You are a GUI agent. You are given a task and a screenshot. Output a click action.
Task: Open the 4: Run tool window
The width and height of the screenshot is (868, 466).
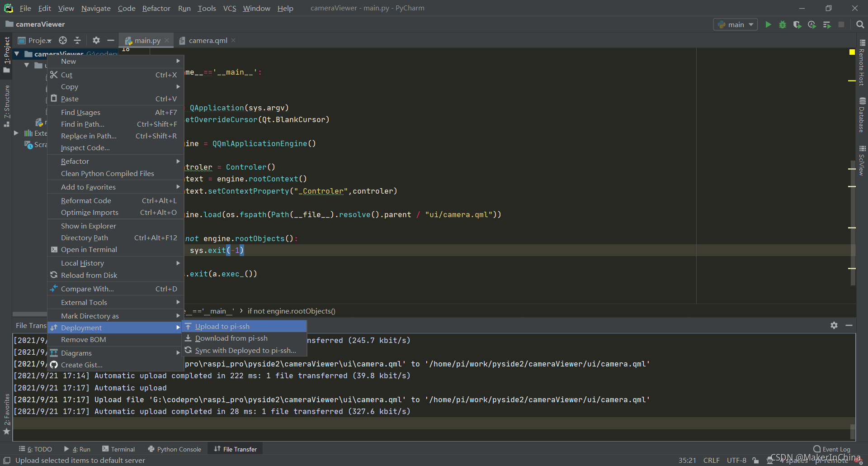pos(77,449)
